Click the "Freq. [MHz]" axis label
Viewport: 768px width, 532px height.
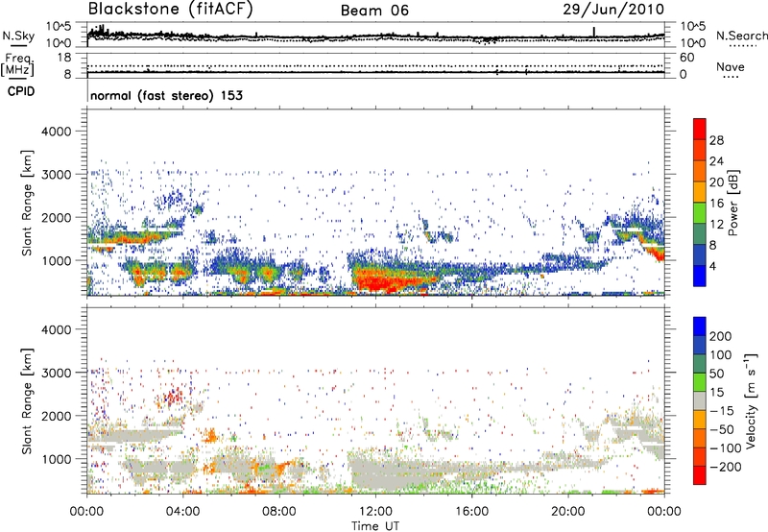pyautogui.click(x=17, y=64)
